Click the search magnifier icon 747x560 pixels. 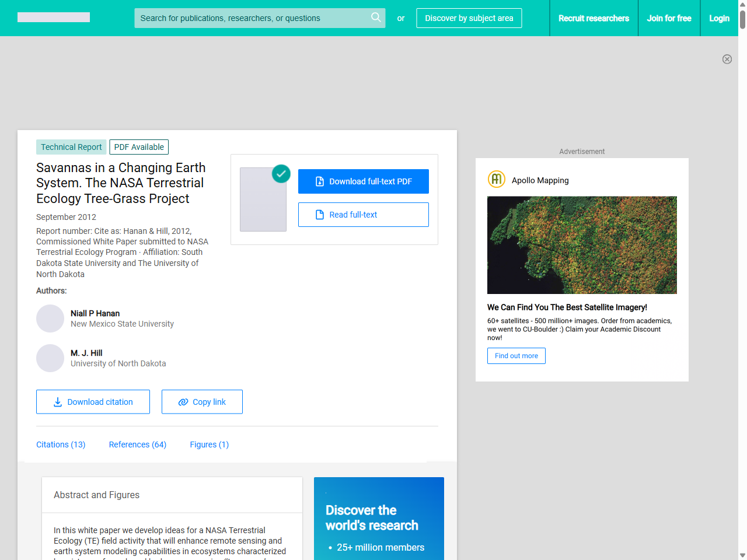(x=376, y=17)
